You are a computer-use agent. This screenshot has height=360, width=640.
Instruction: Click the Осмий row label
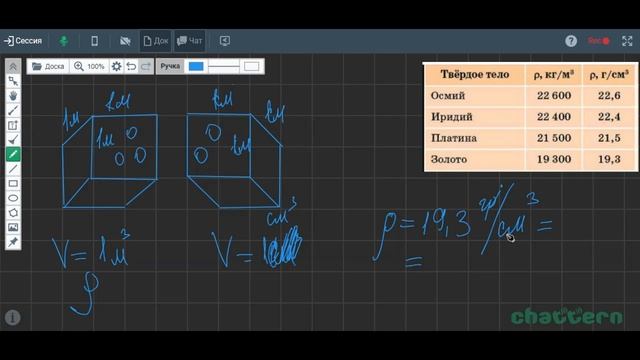tap(448, 96)
